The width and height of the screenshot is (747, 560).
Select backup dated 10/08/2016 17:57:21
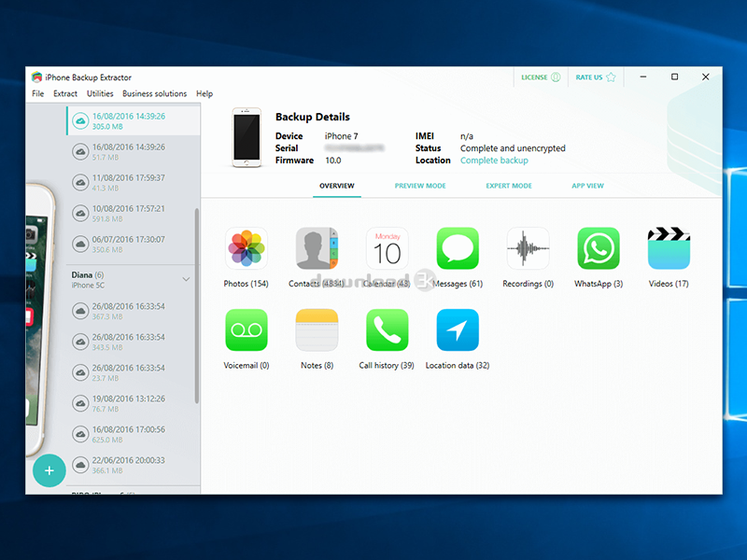134,214
